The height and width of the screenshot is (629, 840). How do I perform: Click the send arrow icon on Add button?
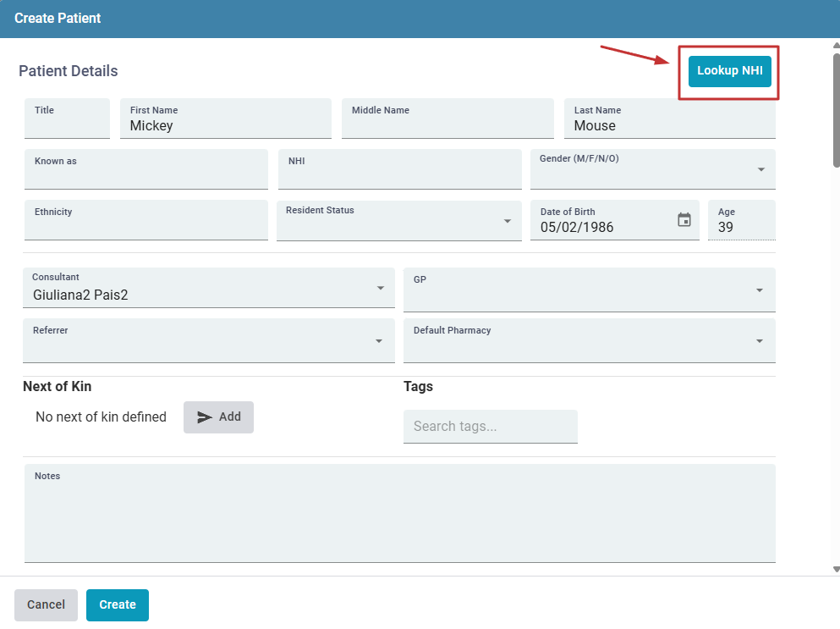pos(205,417)
